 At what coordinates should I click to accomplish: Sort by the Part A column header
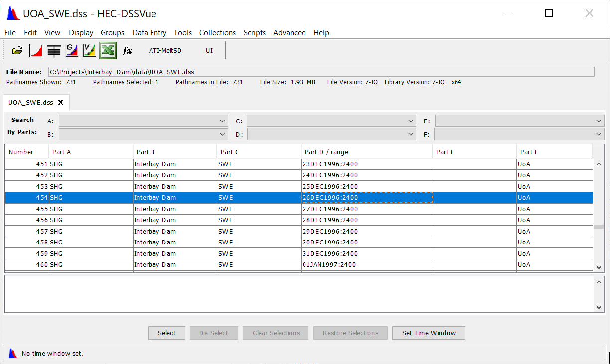(91, 152)
